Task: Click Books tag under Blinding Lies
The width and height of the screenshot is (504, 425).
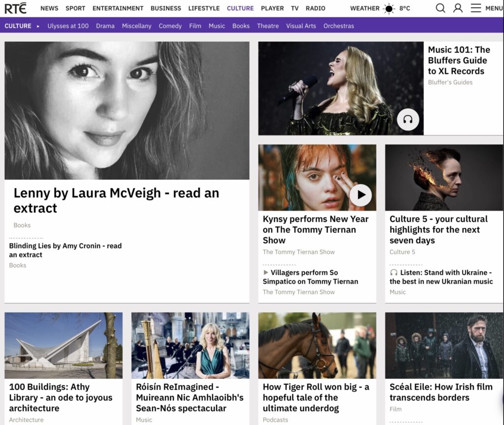Action: [x=18, y=265]
